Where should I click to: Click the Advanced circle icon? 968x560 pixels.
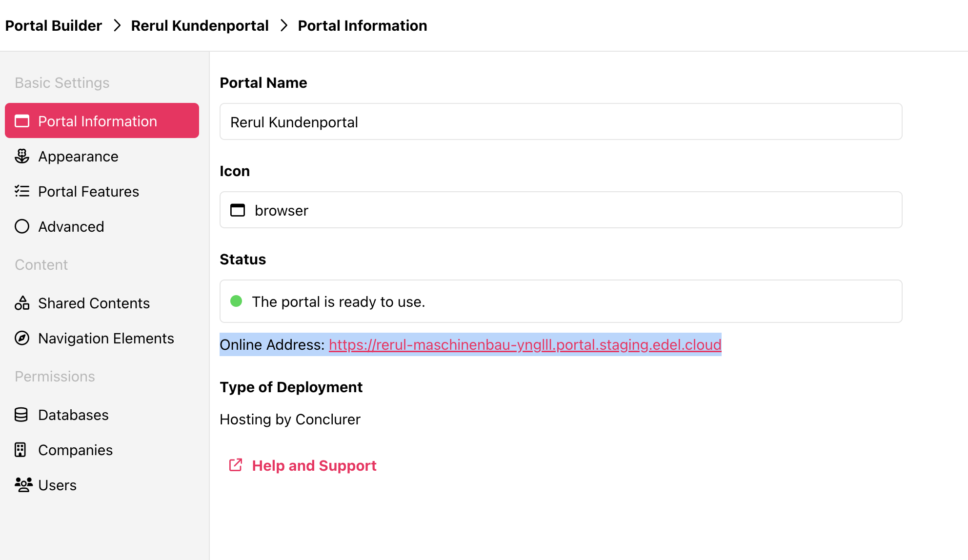(x=22, y=226)
